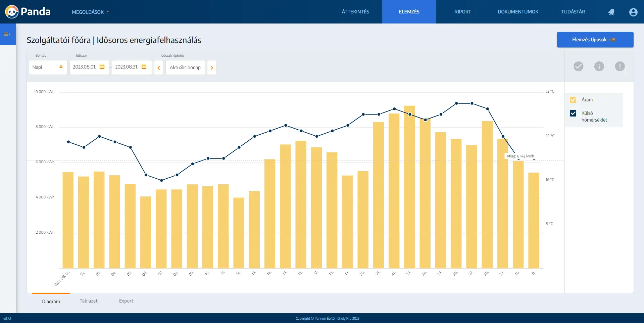Click the Elemzés típusok button
644x323 pixels.
pos(595,40)
